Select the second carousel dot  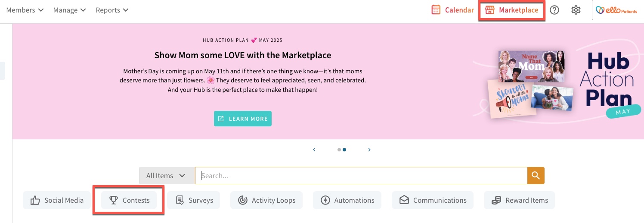(x=344, y=150)
